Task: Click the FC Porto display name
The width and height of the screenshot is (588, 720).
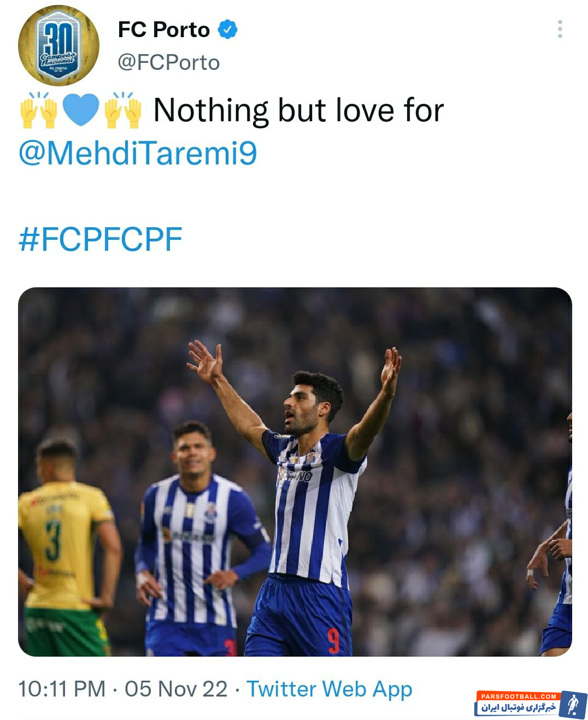Action: (x=164, y=29)
